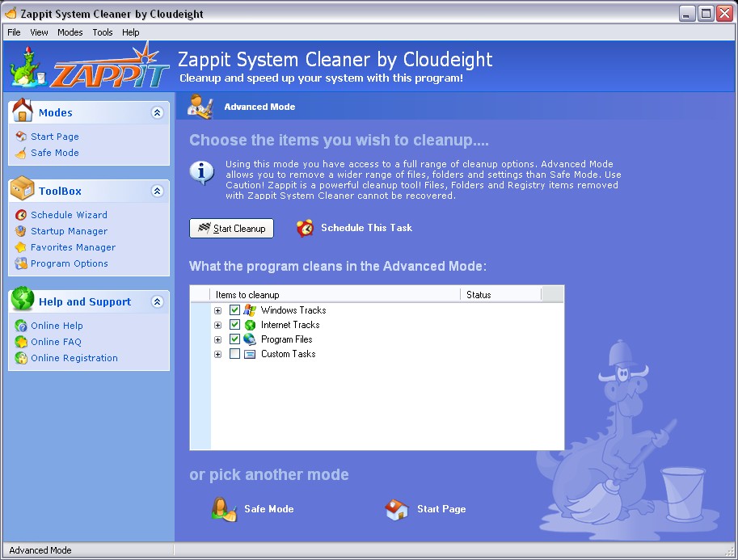
Task: Expand the Internet Tracks tree node
Action: click(217, 325)
